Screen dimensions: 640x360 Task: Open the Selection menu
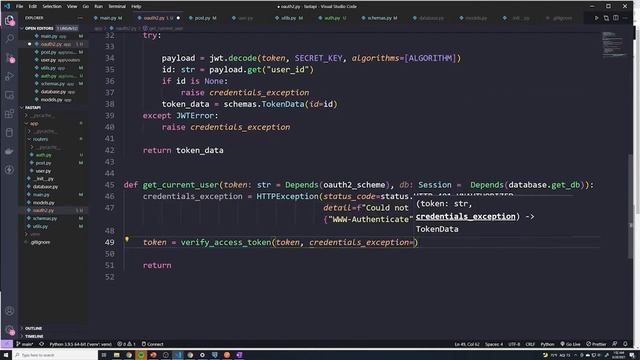[x=52, y=6]
